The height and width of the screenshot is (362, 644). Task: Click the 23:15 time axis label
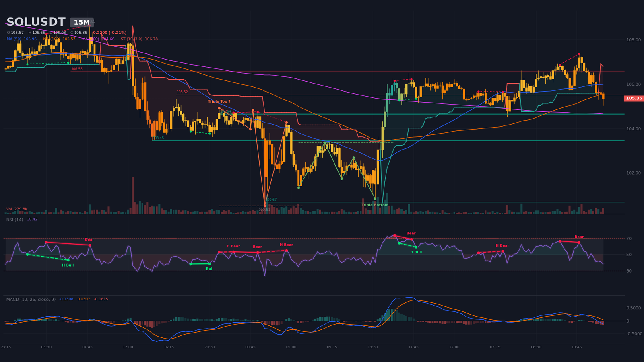point(6,347)
